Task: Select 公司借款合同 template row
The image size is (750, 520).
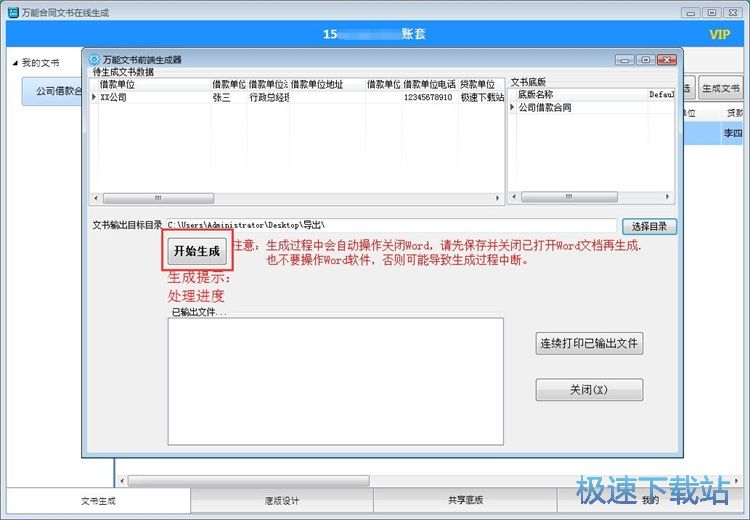Action: 591,108
